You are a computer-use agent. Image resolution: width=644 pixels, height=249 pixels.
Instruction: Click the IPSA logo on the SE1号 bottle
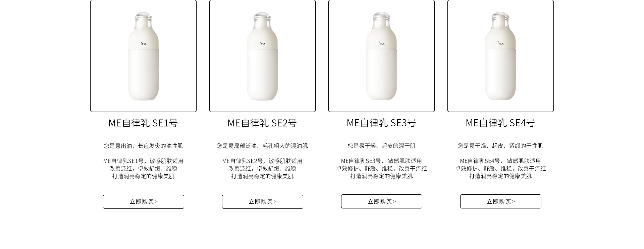[144, 43]
